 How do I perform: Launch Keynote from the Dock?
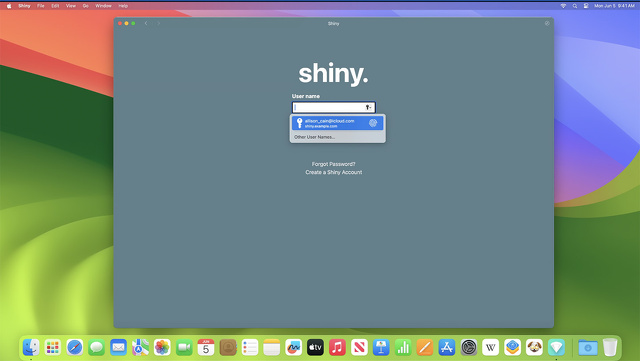381,348
